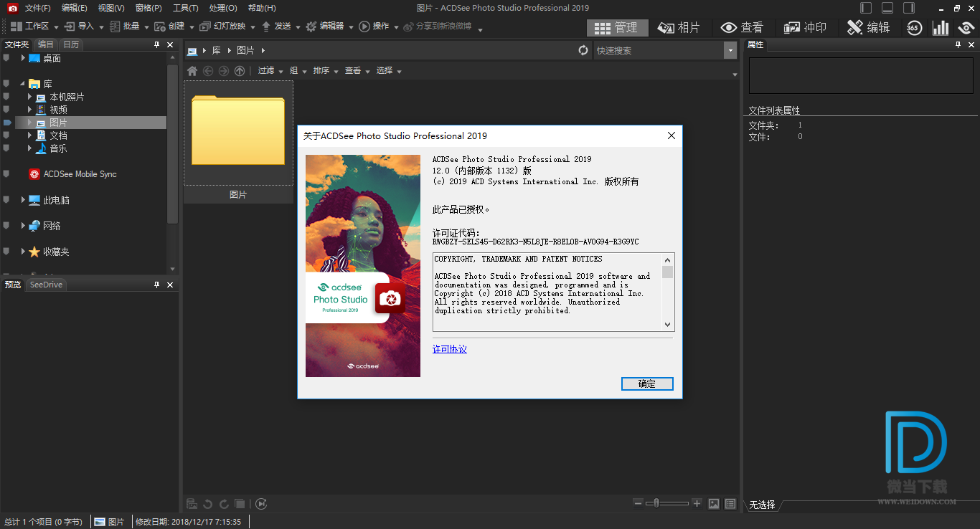
Task: Click the right pane layout icon in title bar
Action: pyautogui.click(x=909, y=8)
